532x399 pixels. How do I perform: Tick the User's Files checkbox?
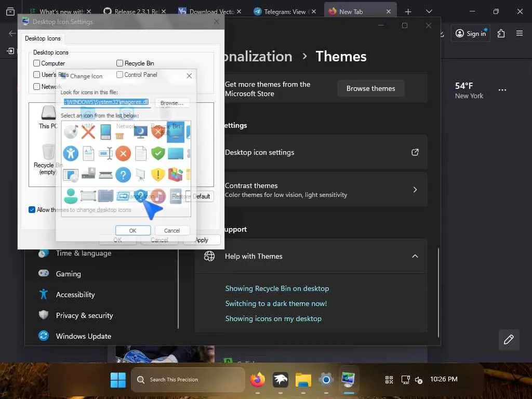[37, 74]
